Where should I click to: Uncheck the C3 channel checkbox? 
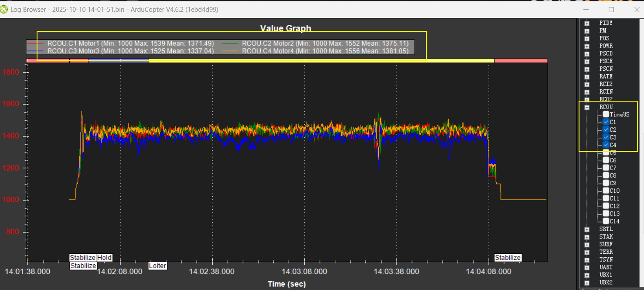[x=606, y=137]
